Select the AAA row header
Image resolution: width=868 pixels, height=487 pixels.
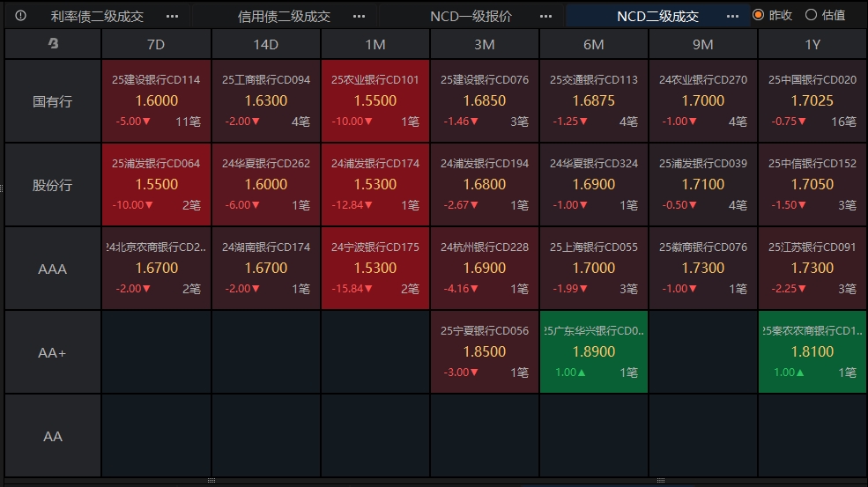tap(53, 269)
